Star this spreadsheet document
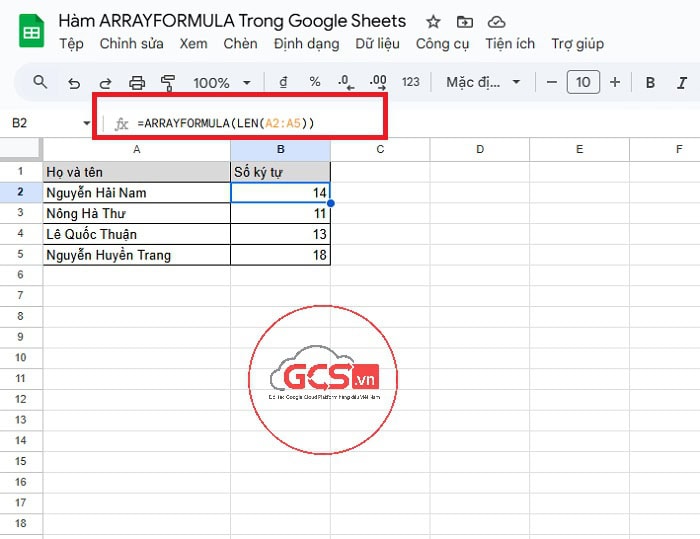The width and height of the screenshot is (700, 539). coord(433,22)
